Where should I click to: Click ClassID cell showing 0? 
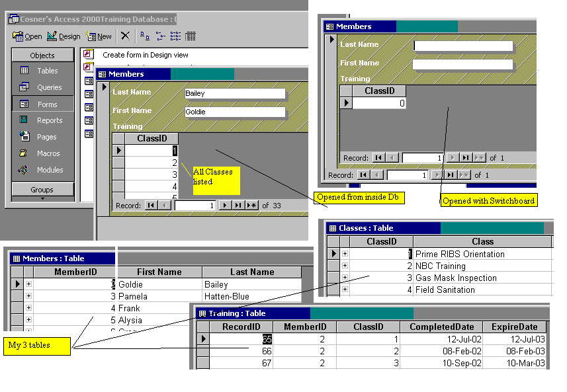point(379,103)
